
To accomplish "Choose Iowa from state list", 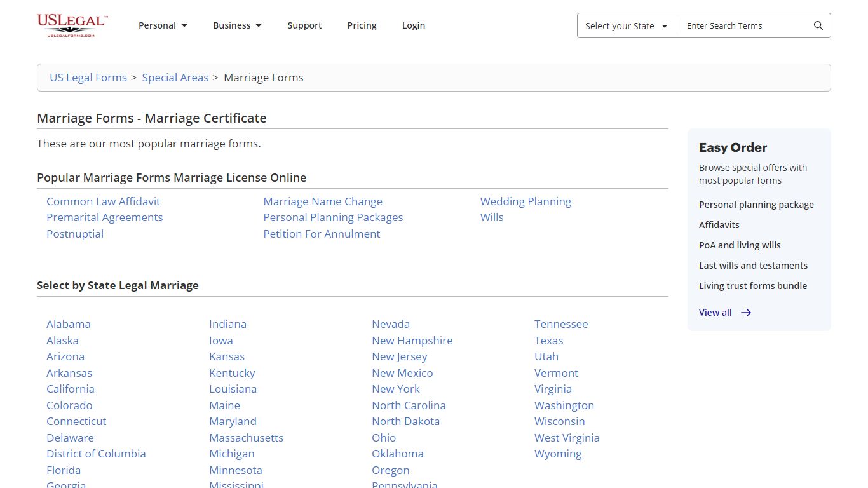I will [x=221, y=341].
